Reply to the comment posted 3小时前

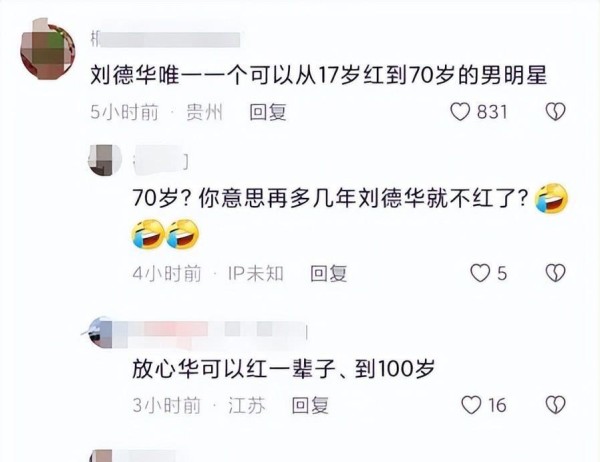pyautogui.click(x=310, y=405)
